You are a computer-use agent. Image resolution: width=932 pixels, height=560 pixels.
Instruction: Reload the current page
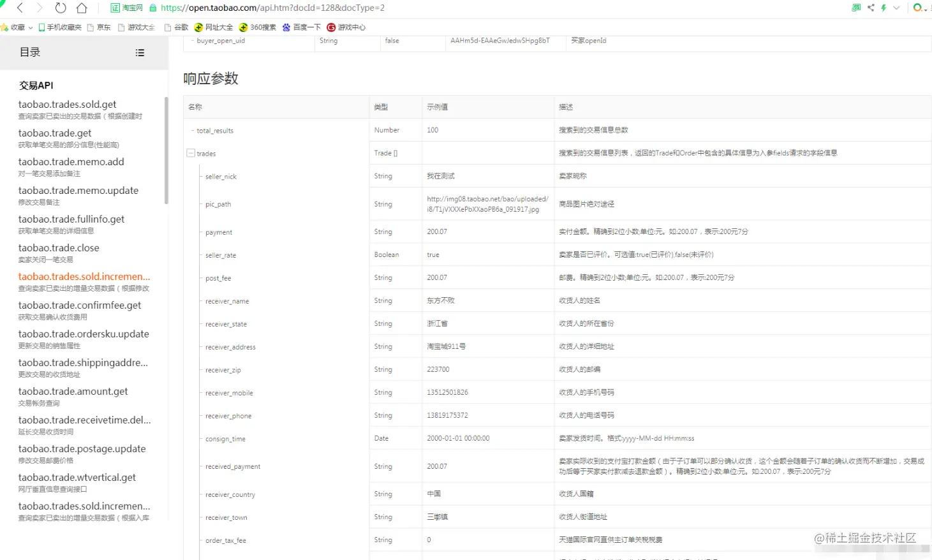pos(61,8)
